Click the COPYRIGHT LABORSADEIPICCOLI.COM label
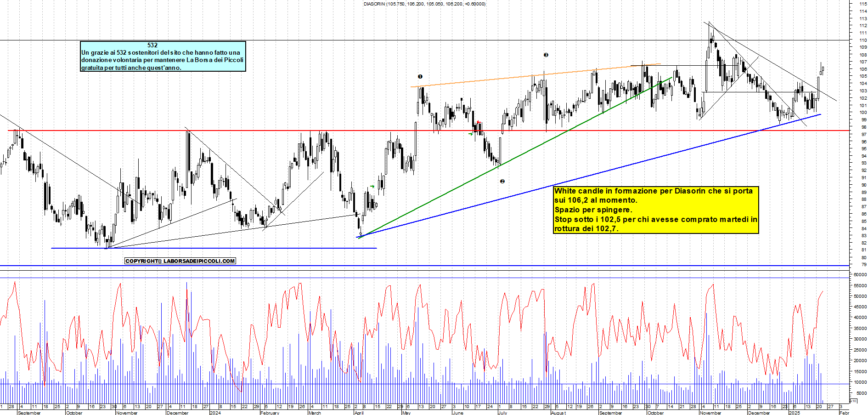This screenshot has width=868, height=415. click(x=180, y=261)
